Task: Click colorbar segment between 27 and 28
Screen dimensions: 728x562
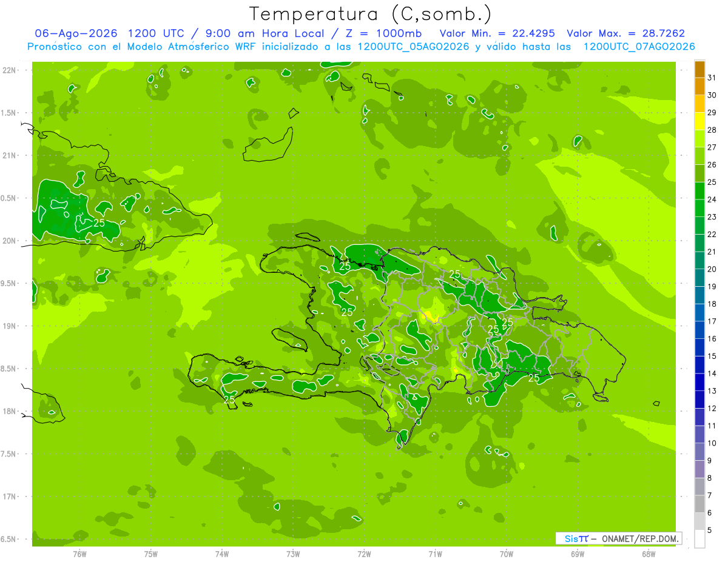Action: click(699, 139)
